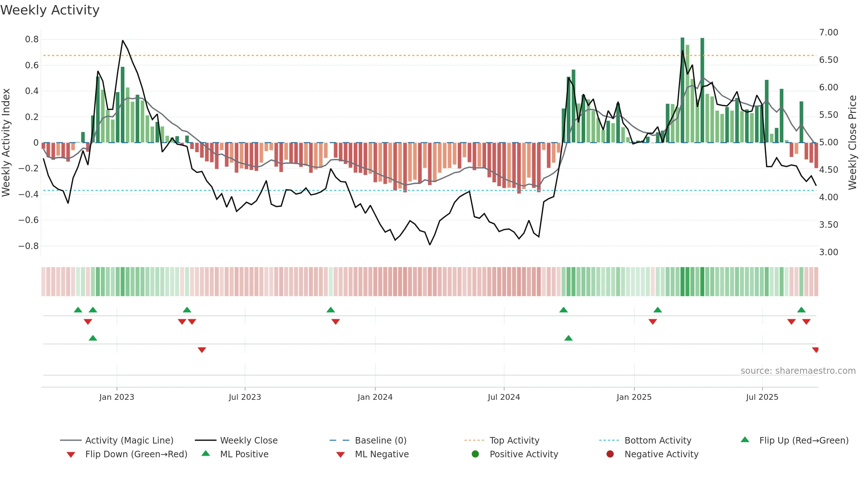868x488 pixels.
Task: Click the first flip-up green triangle marker in late 2022
Action: coord(78,310)
